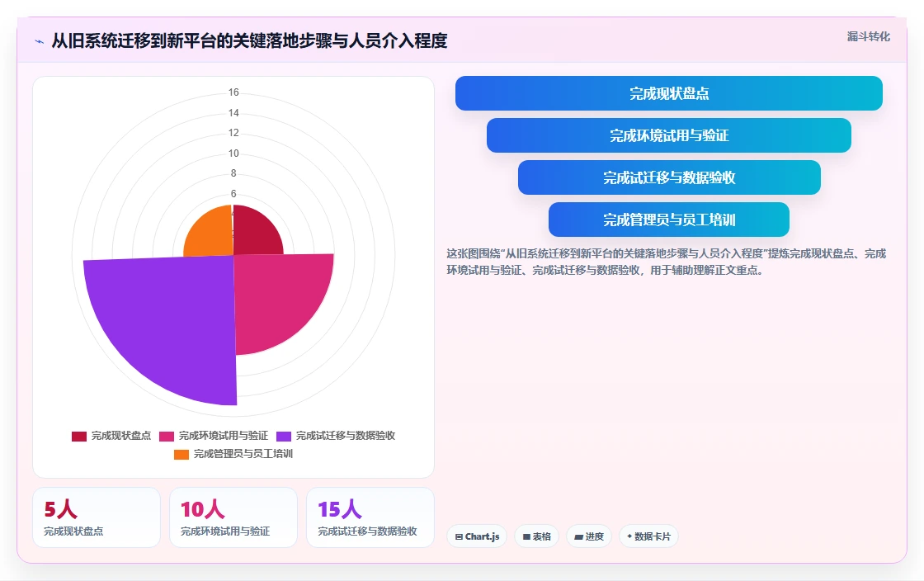Open the 10人 stat card

tap(233, 517)
